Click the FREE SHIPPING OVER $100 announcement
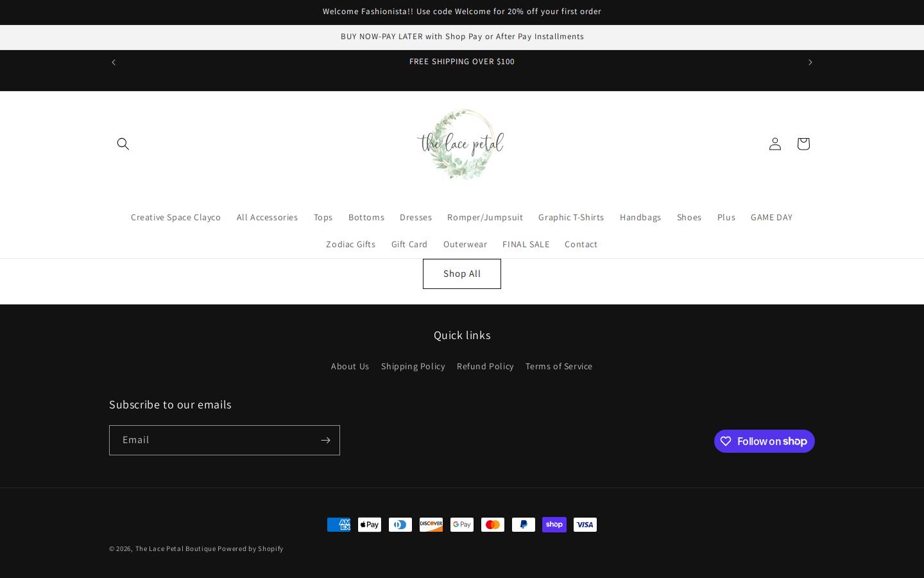Image resolution: width=924 pixels, height=578 pixels. 462,62
